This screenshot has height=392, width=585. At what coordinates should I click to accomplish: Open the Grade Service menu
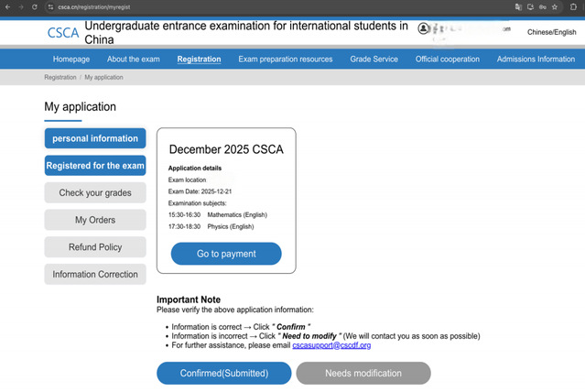point(374,60)
